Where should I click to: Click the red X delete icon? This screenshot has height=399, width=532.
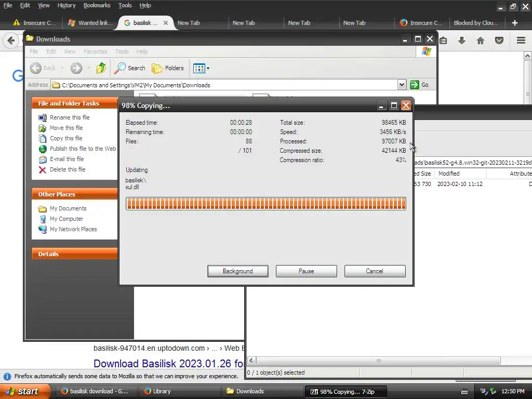(43, 170)
